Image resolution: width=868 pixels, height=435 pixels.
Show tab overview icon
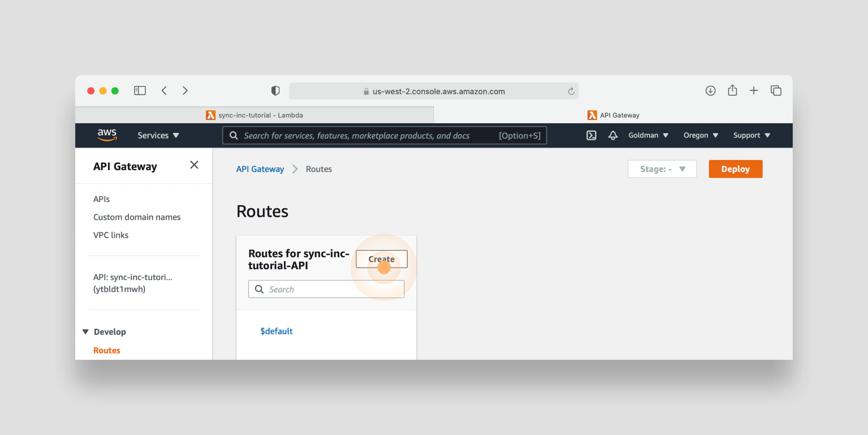pos(776,91)
